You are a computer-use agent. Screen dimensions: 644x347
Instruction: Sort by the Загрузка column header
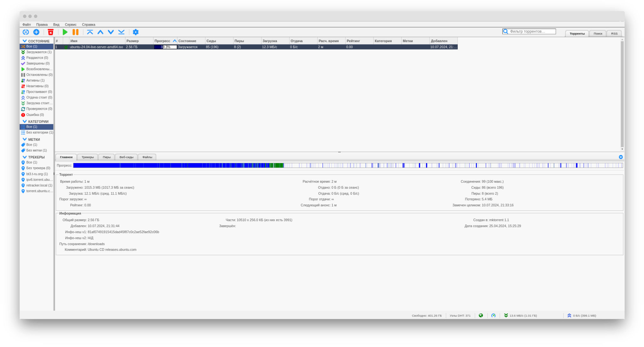pos(275,41)
